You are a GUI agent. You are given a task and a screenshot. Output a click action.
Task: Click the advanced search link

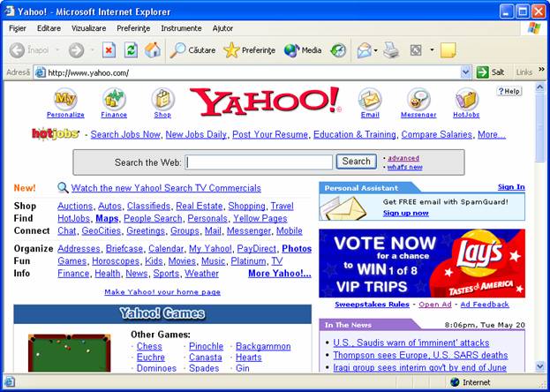pyautogui.click(x=403, y=158)
